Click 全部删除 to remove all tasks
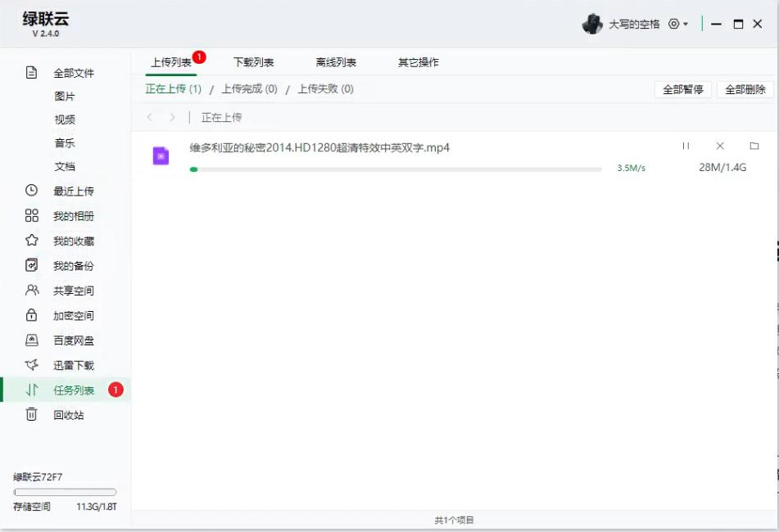Viewport: 779px width, 532px height. [745, 88]
